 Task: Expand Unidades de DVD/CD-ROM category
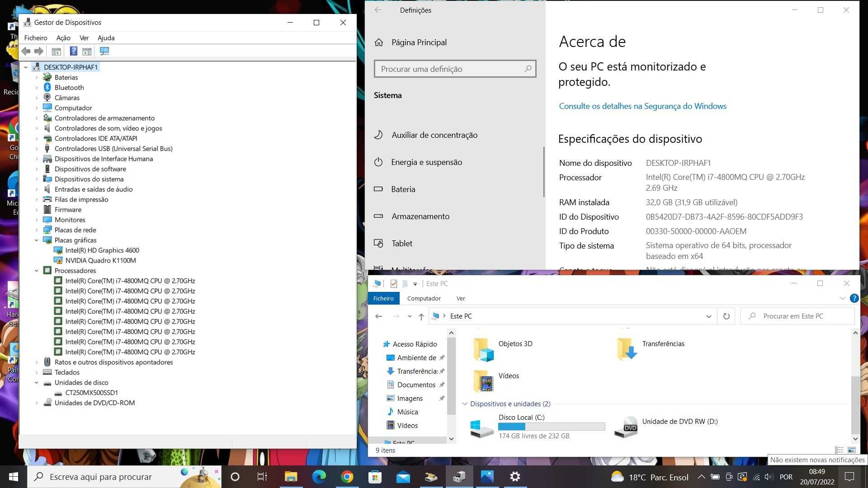point(37,403)
